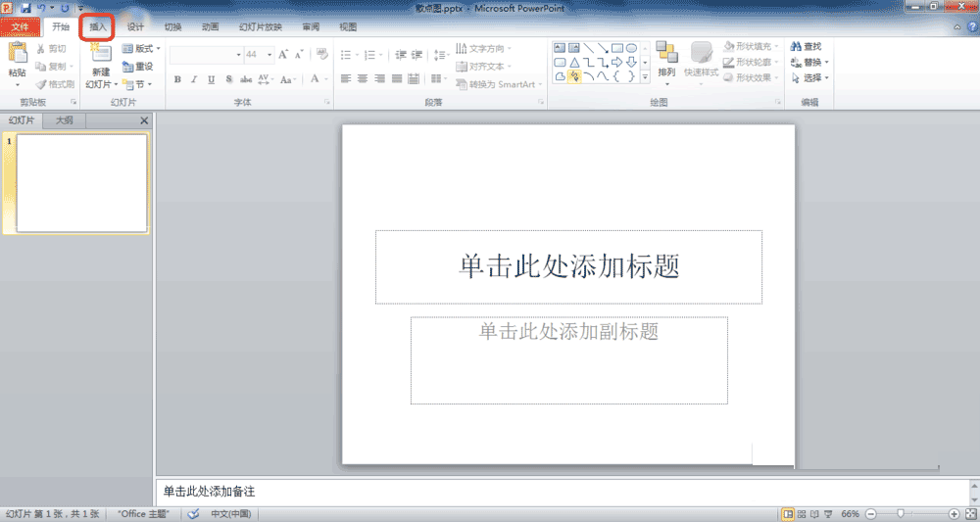Select the scribble freeform shape

pyautogui.click(x=573, y=76)
